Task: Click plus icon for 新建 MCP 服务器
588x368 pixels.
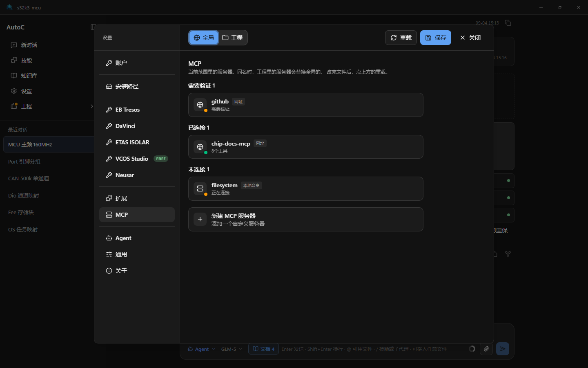Action: coord(200,219)
